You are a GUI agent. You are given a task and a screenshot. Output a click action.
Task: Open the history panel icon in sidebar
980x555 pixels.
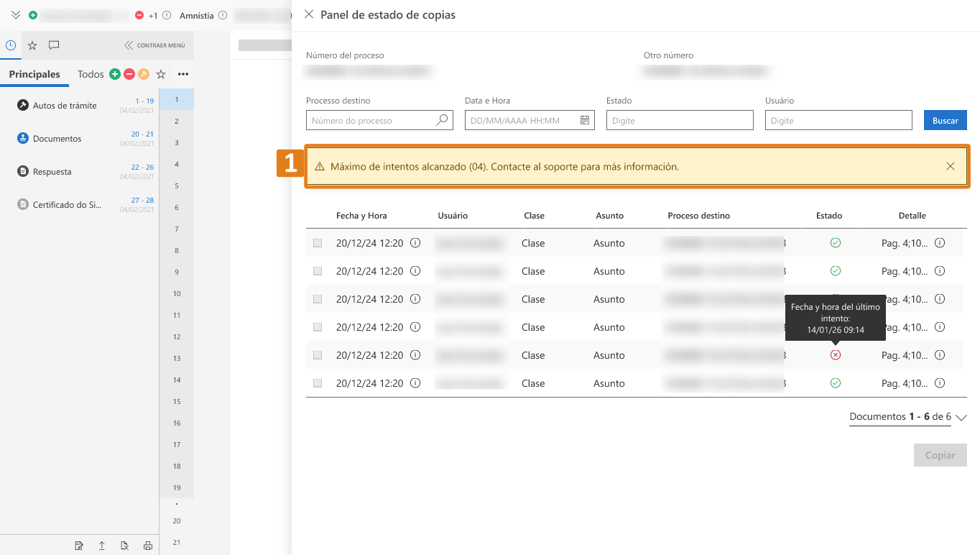tap(10, 45)
